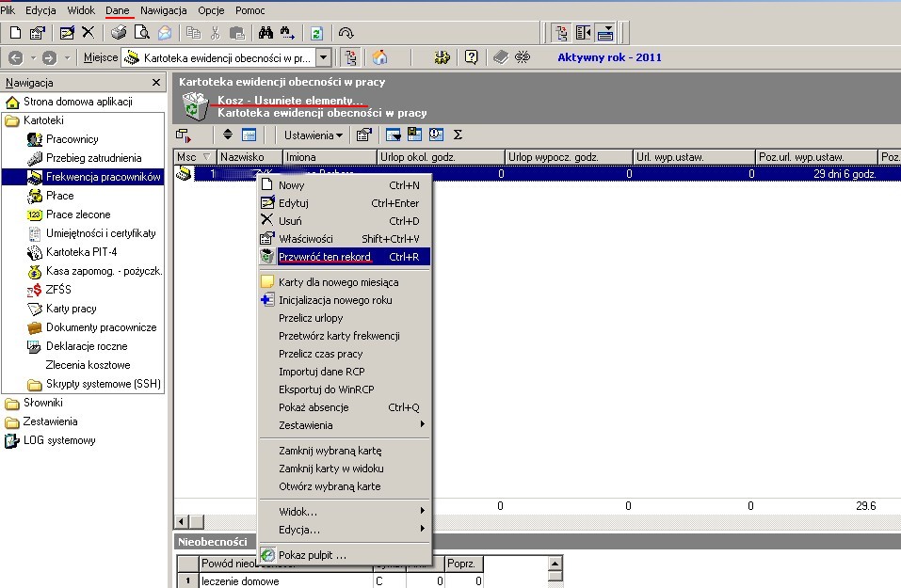Click the Forward navigation arrow
Image resolution: width=901 pixels, height=588 pixels.
click(49, 57)
